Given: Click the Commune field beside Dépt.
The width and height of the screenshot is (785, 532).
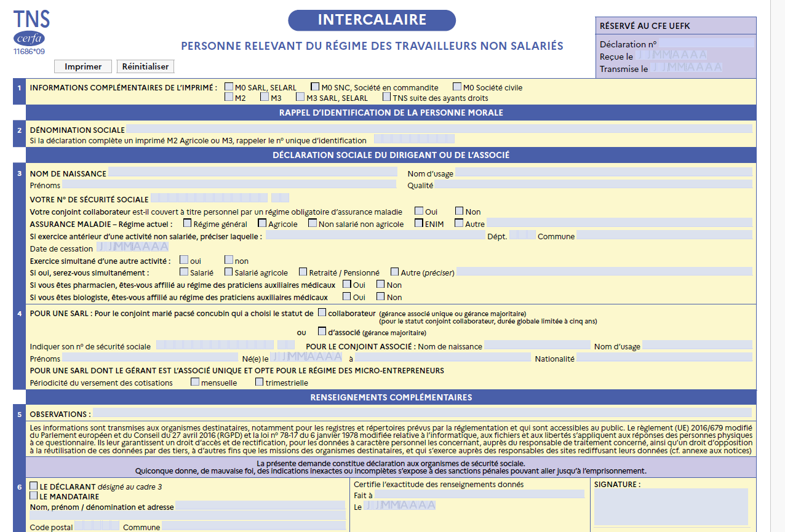Looking at the screenshot, I should [x=664, y=236].
